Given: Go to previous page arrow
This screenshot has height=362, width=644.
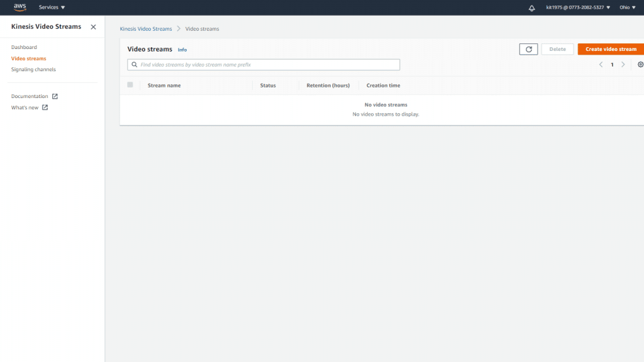Looking at the screenshot, I should click(601, 65).
